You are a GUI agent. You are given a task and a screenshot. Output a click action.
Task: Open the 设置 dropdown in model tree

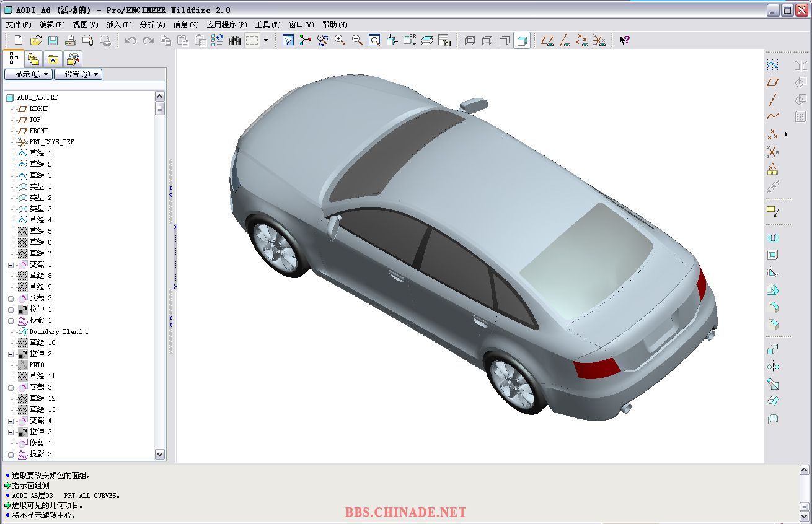77,74
